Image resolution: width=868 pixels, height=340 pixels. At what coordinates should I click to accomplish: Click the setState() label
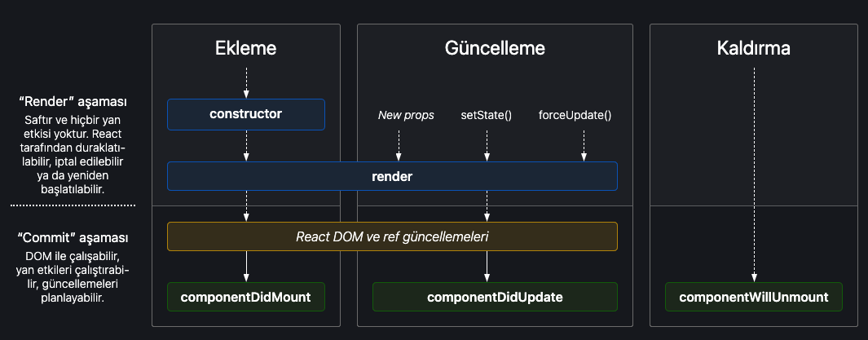coord(487,115)
